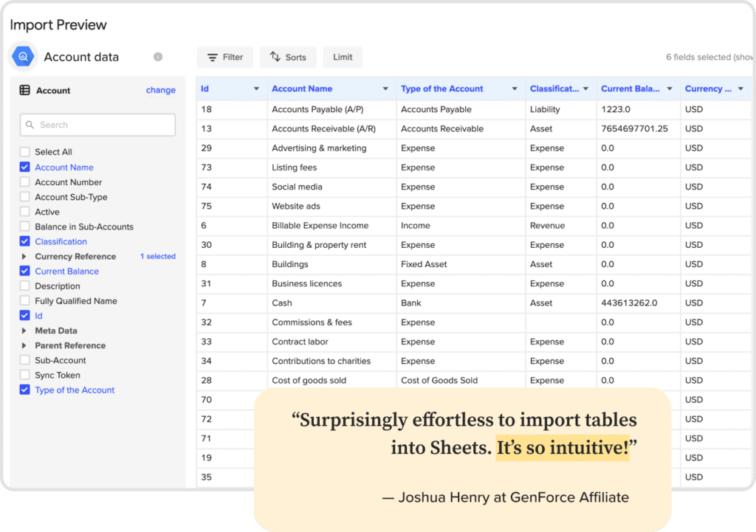756x532 pixels.
Task: Click Contributions to charities cell
Action: click(331, 361)
